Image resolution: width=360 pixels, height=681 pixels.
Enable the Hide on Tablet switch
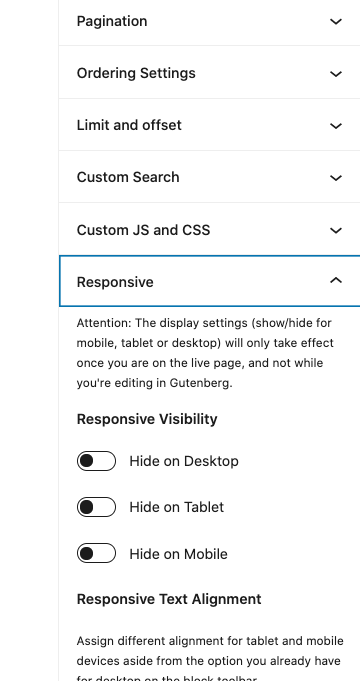[x=96, y=507]
